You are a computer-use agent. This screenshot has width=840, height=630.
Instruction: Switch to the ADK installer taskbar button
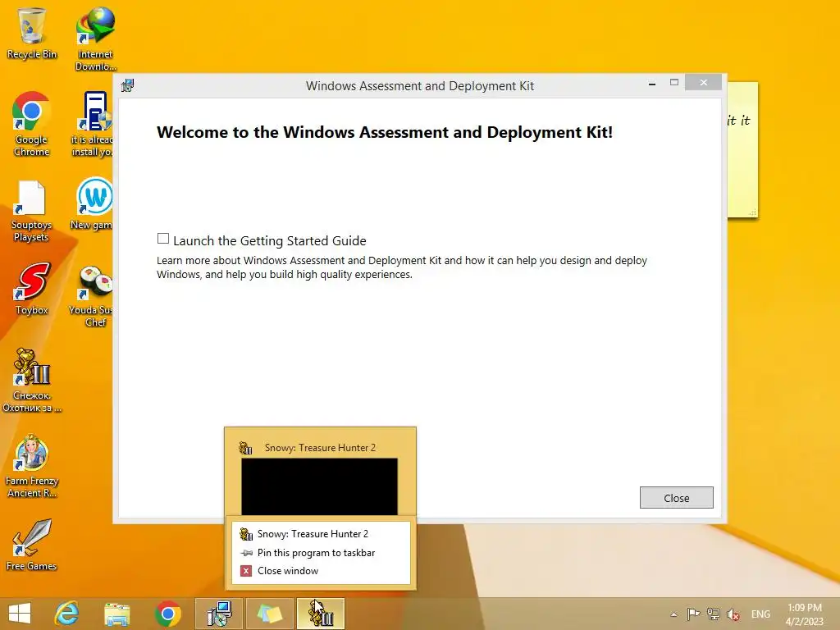(218, 614)
